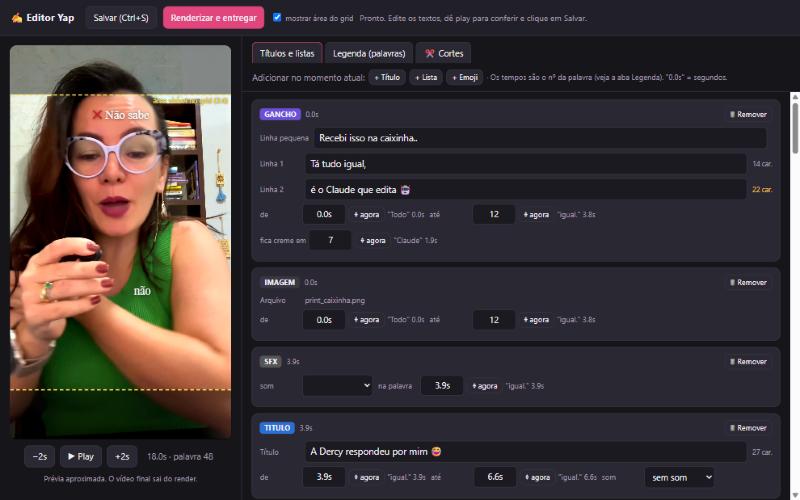Play the video preview
The width and height of the screenshot is (800, 500).
pyautogui.click(x=81, y=457)
